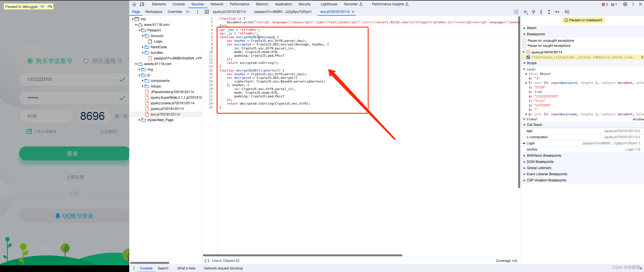Collapse the www.91118.com domain node
644x272 pixels.
pos(136,25)
